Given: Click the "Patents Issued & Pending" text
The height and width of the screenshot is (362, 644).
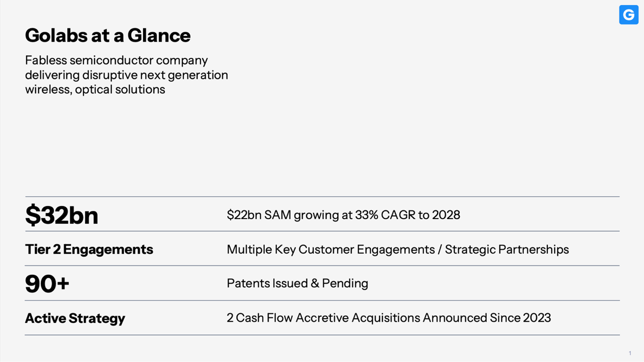Looking at the screenshot, I should point(297,283).
